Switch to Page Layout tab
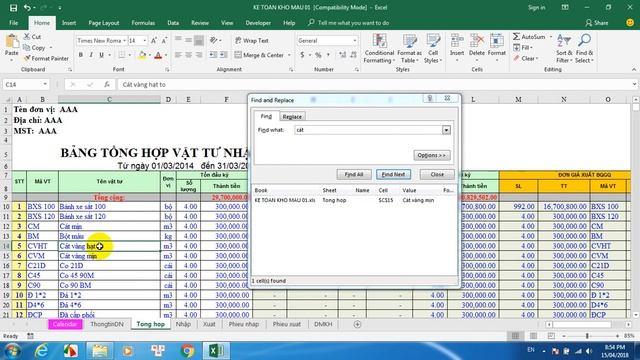Screen dimensions: 640x360 (x=104, y=23)
